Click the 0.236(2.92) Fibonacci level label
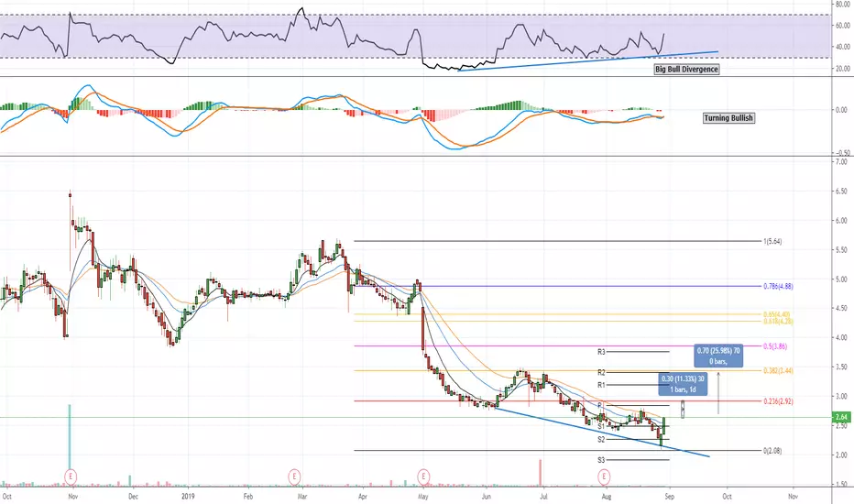 778,401
